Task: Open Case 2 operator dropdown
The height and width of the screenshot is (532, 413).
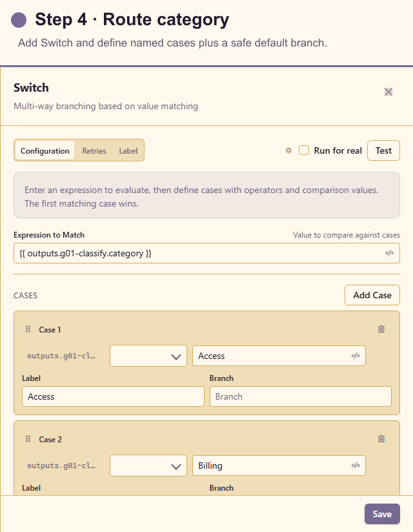Action: (148, 466)
